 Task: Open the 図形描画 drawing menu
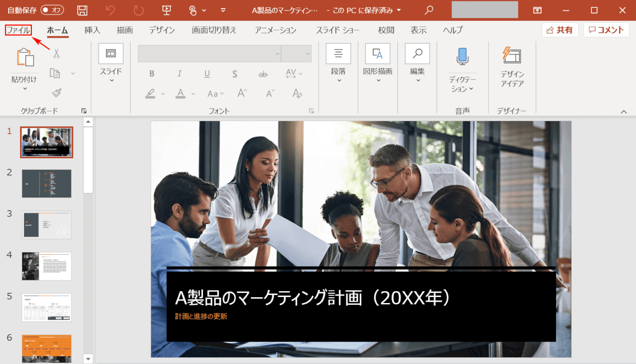(x=378, y=63)
